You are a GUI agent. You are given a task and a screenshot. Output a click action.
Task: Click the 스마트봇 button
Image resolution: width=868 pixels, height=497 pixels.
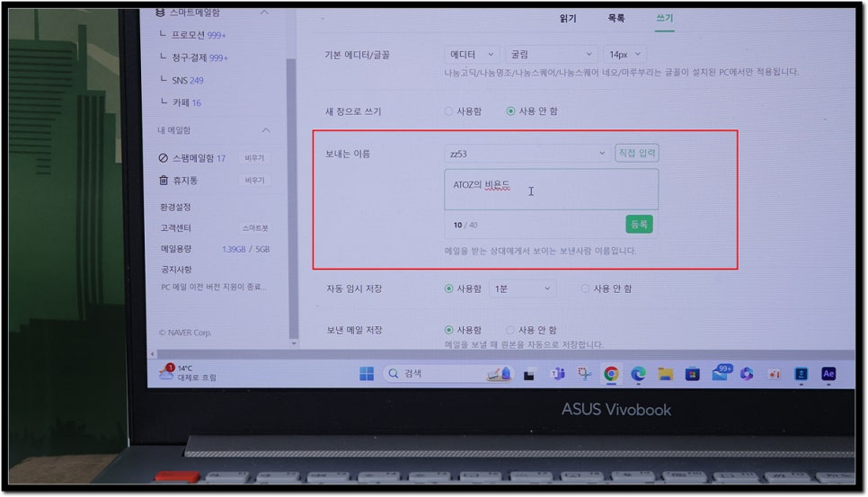click(x=254, y=228)
